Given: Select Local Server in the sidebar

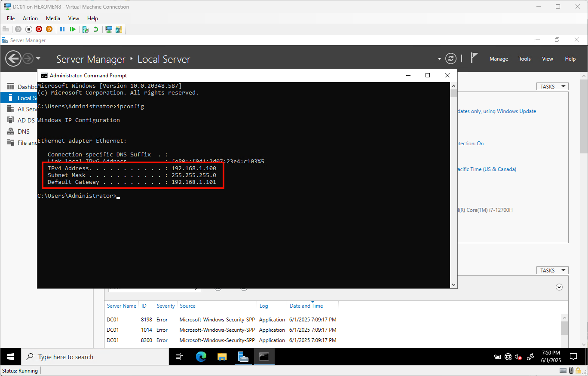Looking at the screenshot, I should [x=19, y=98].
